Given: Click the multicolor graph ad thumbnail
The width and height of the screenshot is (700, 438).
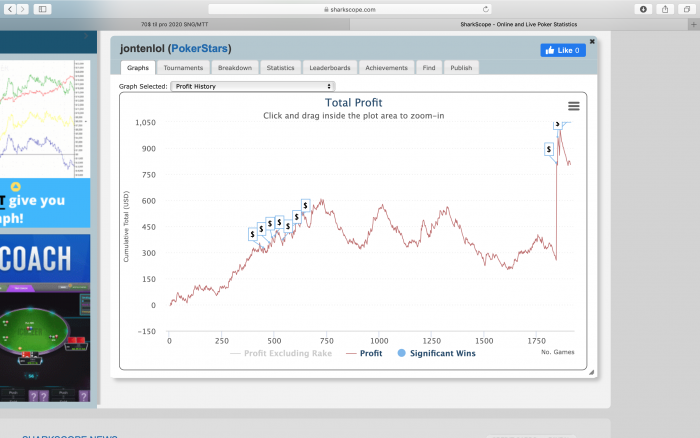Looking at the screenshot, I should (x=45, y=119).
